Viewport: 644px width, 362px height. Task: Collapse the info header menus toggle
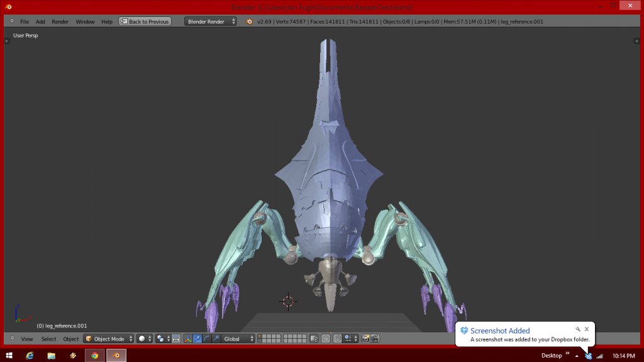click(12, 21)
